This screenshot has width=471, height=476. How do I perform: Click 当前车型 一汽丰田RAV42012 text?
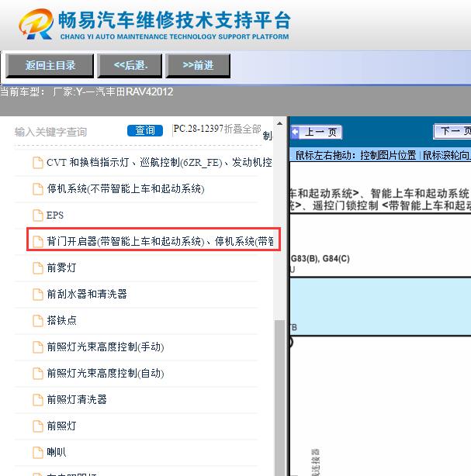(87, 91)
